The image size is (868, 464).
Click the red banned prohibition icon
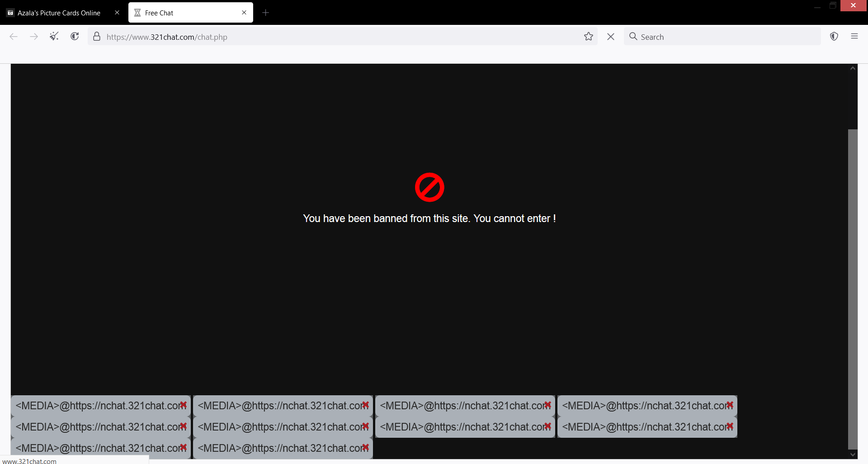[x=429, y=187]
